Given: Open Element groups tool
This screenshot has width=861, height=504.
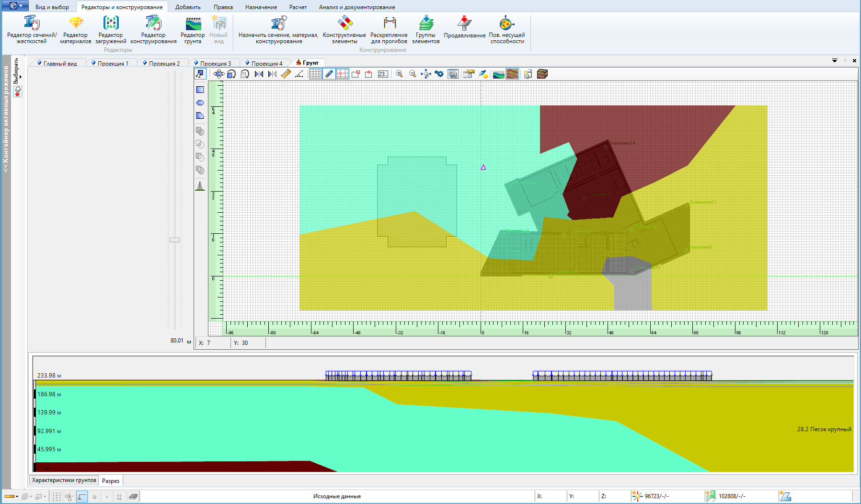Looking at the screenshot, I should [x=426, y=29].
